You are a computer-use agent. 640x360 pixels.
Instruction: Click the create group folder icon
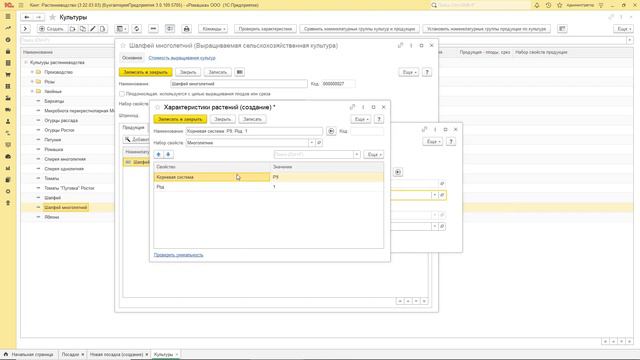[x=73, y=29]
